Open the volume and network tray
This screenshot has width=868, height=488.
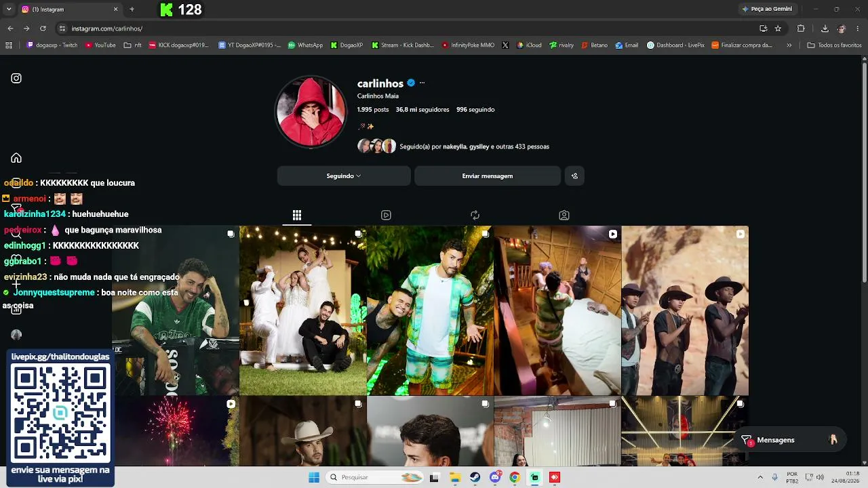[x=814, y=477]
